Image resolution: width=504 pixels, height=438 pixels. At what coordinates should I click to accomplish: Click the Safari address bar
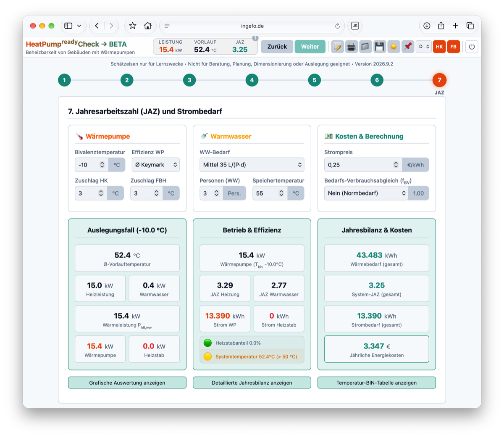(252, 26)
